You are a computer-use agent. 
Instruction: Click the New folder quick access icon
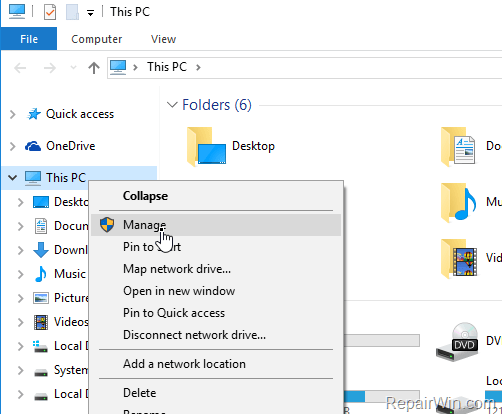click(72, 12)
